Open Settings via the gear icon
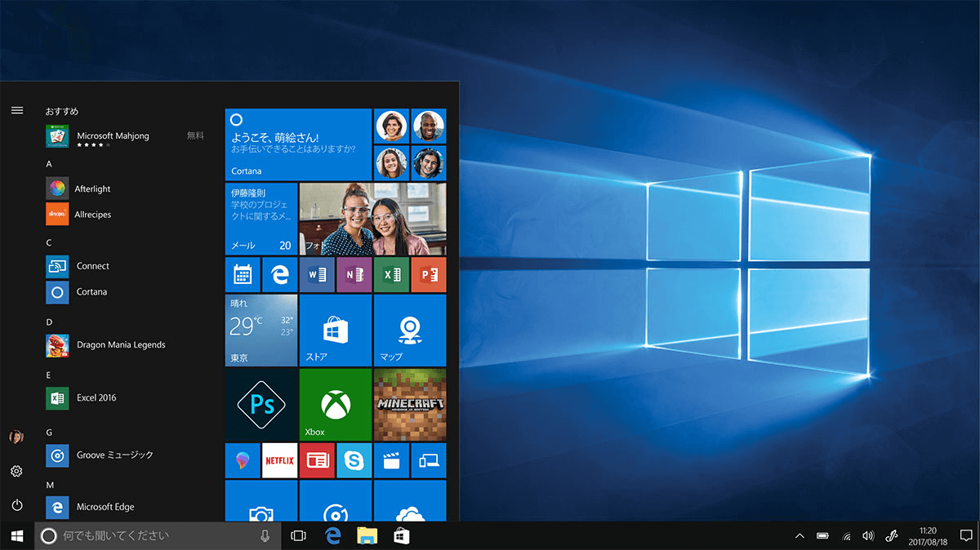The width and height of the screenshot is (980, 550). pos(17,472)
